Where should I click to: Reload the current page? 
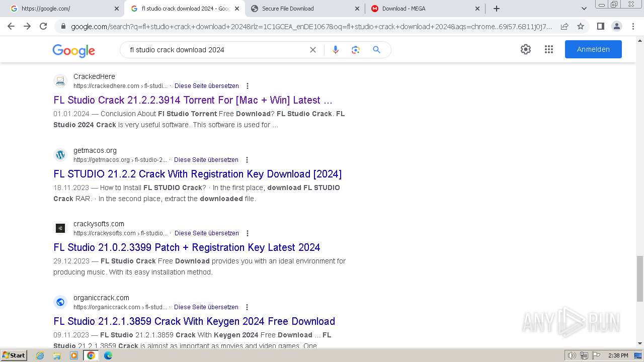(43, 26)
